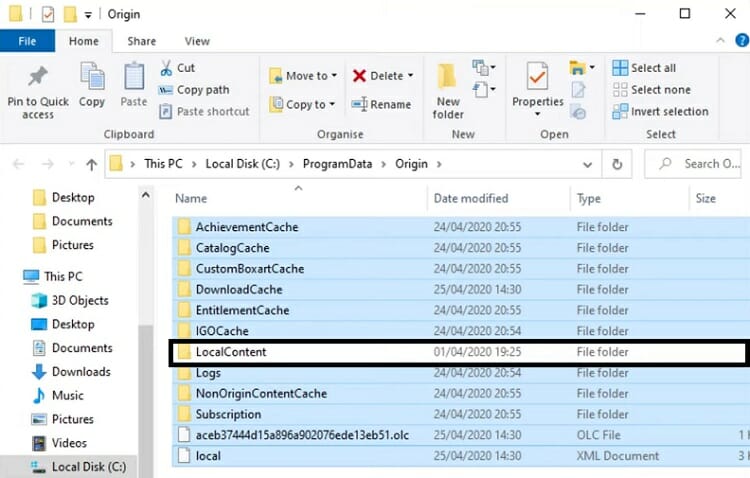This screenshot has height=478, width=750.
Task: Click the Cut scissors icon
Action: tap(166, 68)
